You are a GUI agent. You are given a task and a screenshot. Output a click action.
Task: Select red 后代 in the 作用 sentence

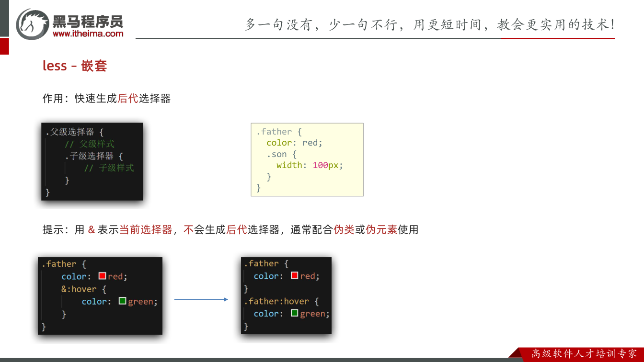tap(128, 99)
